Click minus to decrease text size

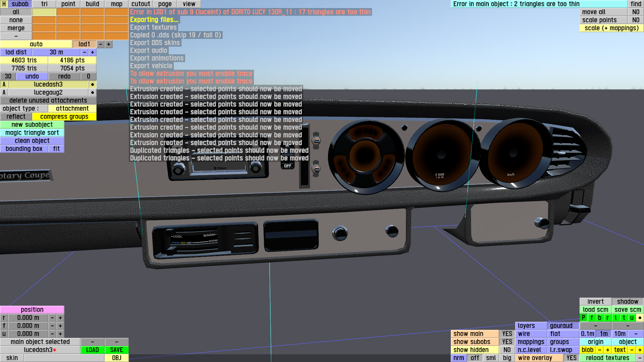click(x=632, y=350)
